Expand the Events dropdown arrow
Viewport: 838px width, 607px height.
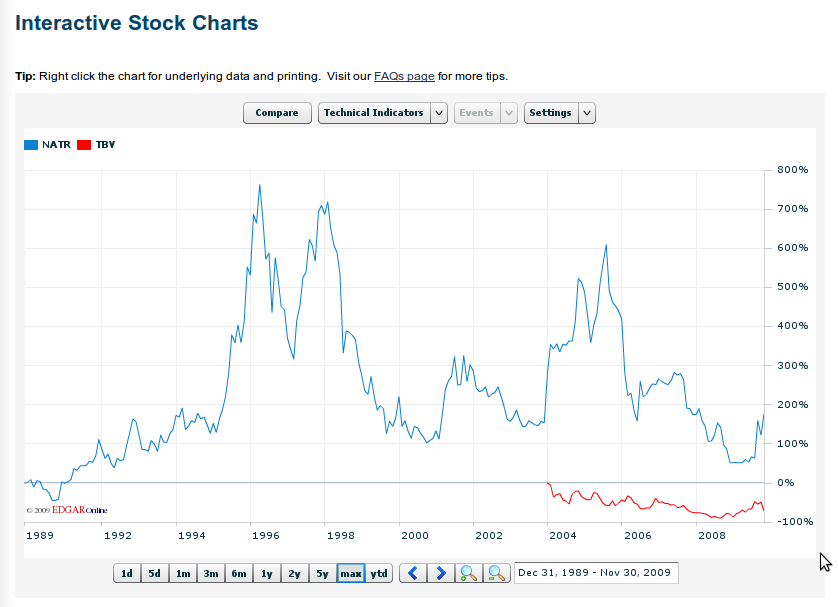point(509,113)
